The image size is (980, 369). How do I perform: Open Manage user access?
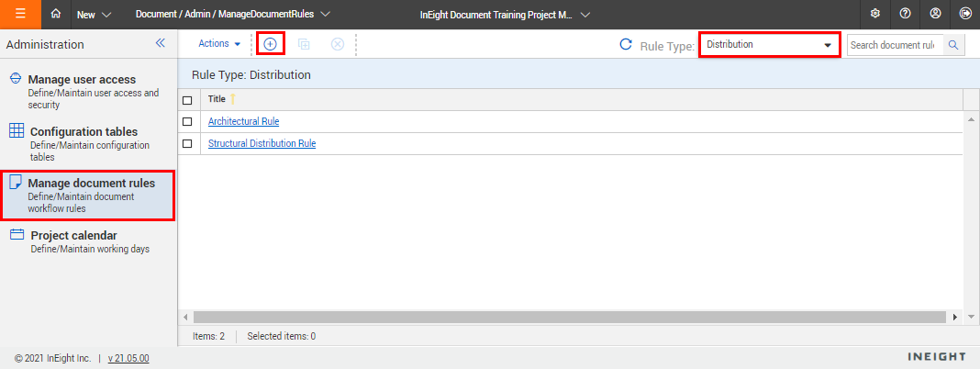click(x=87, y=91)
